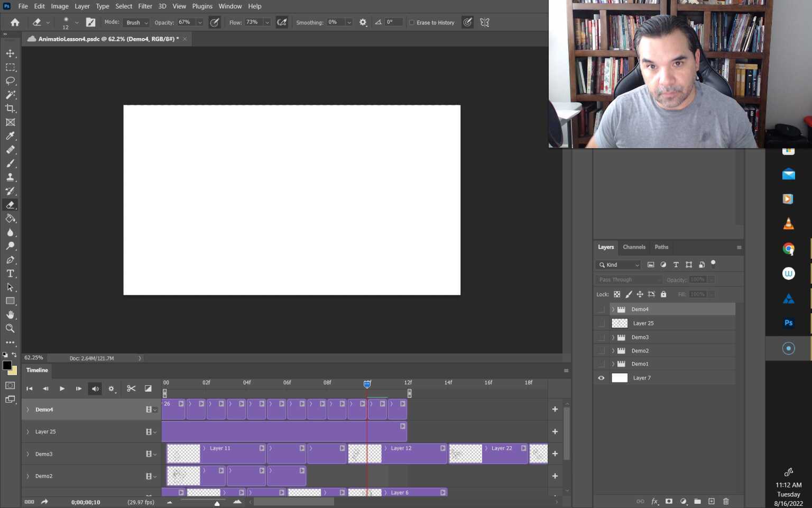812x508 pixels.
Task: Expand the Demo3 group in Layers panel
Action: point(613,338)
